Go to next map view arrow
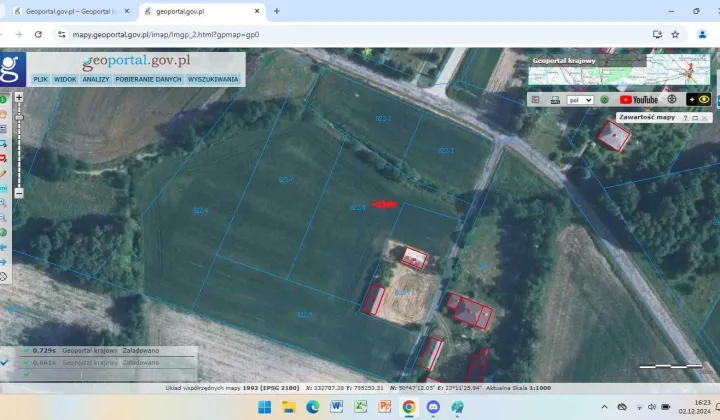Viewport: 720px width, 420px height. (3, 262)
